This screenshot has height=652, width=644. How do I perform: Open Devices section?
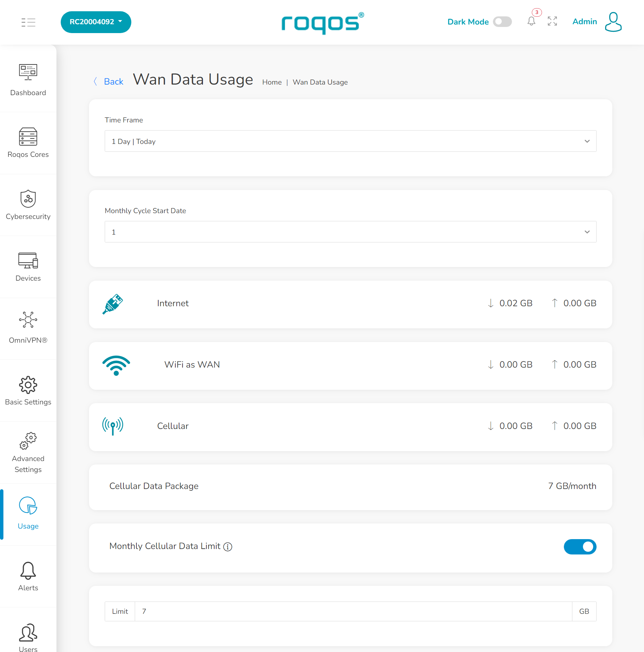point(28,267)
